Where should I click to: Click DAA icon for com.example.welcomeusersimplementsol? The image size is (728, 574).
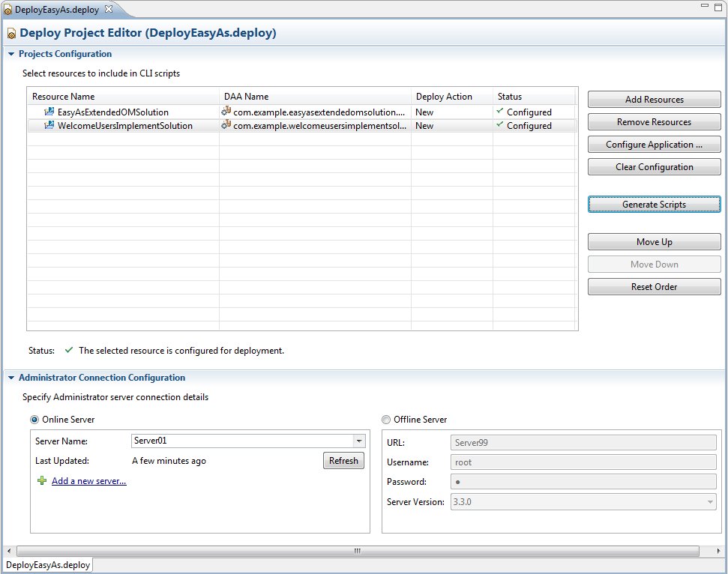click(226, 126)
